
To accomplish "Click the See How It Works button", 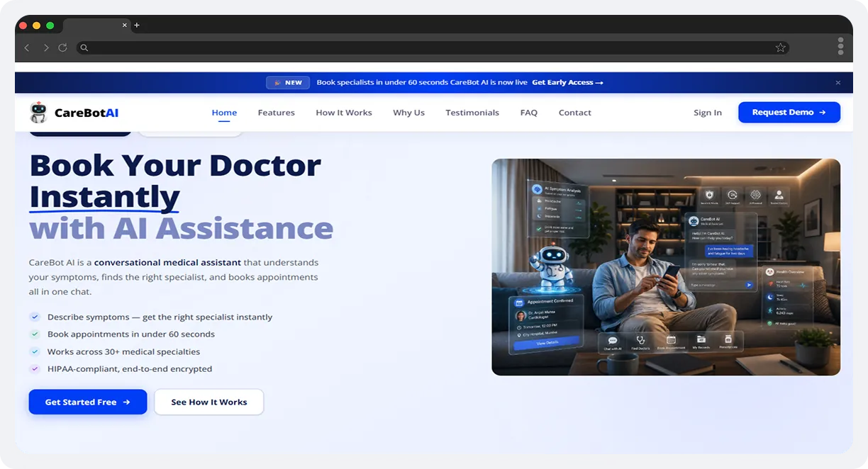I will pyautogui.click(x=209, y=402).
